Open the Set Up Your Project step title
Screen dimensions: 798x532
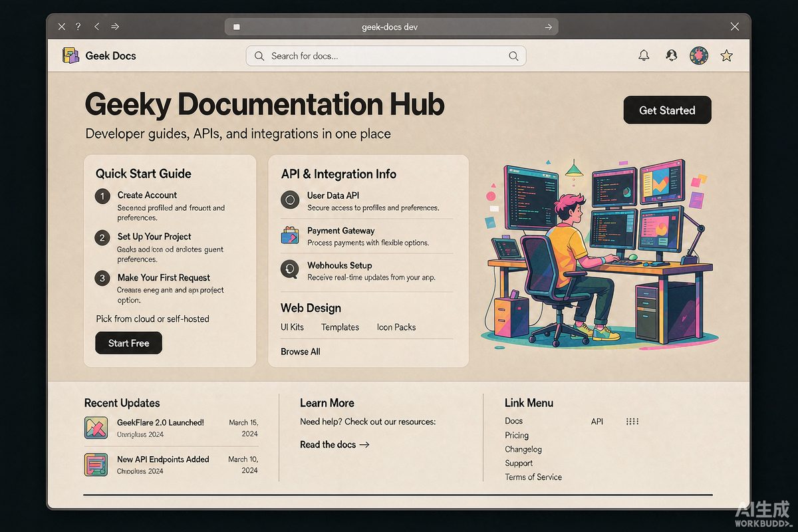154,236
